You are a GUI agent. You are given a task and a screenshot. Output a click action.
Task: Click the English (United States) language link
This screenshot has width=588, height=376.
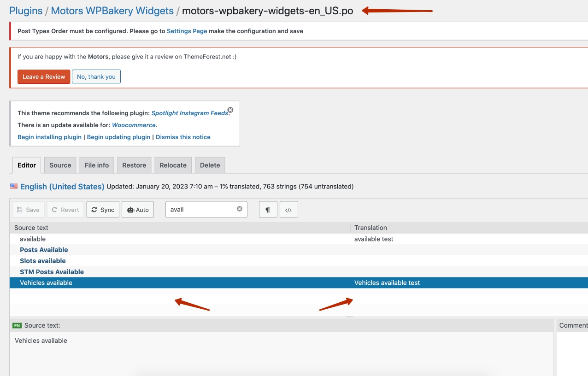click(62, 187)
